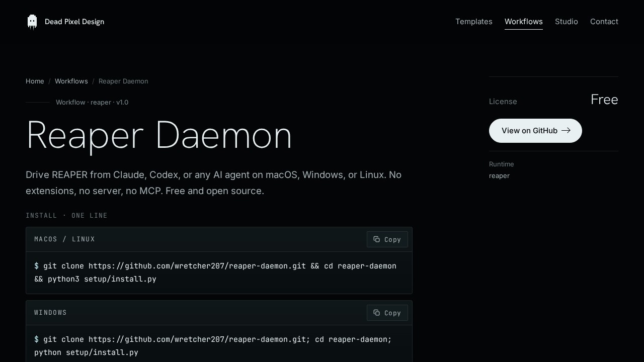Go to Home in the breadcrumb
This screenshot has width=644, height=362.
[35, 81]
